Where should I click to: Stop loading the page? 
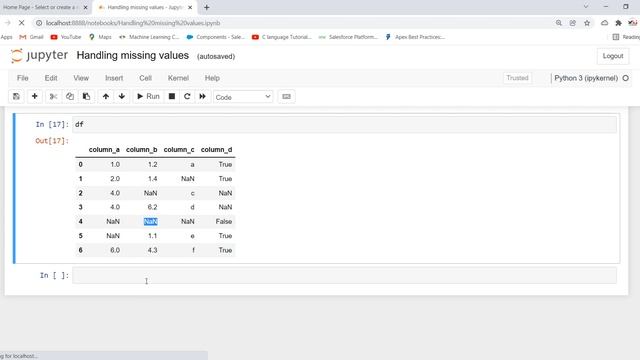pyautogui.click(x=21, y=23)
